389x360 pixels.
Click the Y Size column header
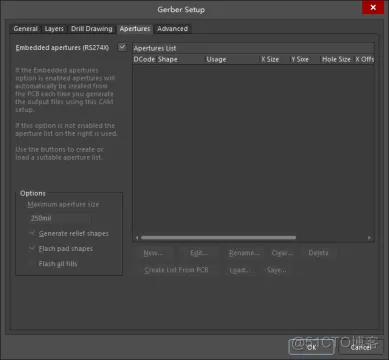coord(304,59)
